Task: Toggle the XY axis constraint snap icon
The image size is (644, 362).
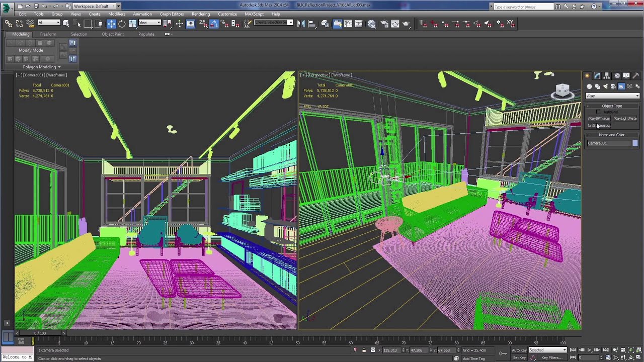Action: (x=511, y=24)
